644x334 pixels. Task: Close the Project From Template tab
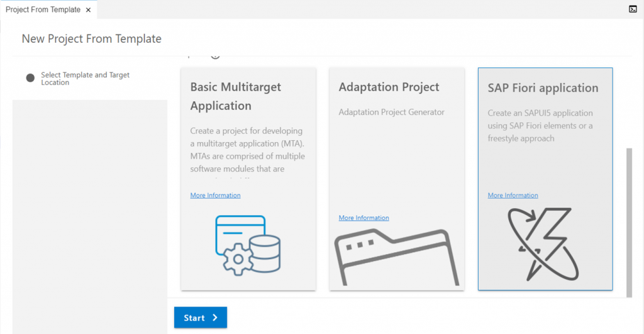pyautogui.click(x=88, y=10)
